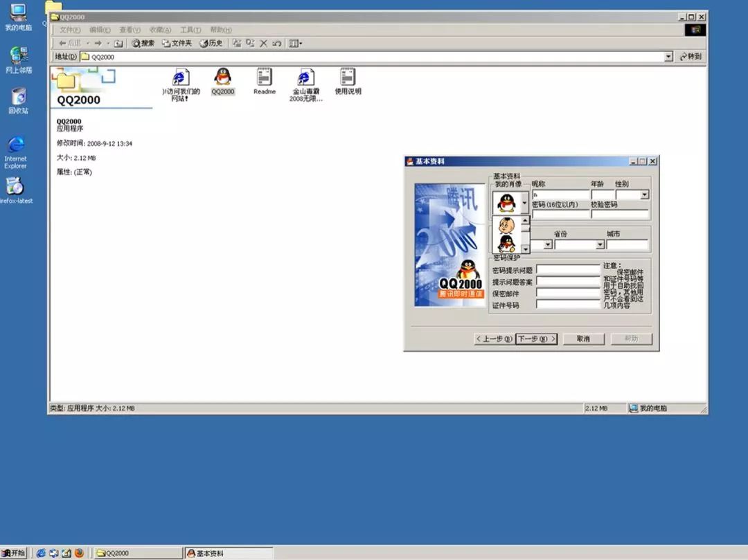Click the Copy To toolbar icon

coord(250,44)
